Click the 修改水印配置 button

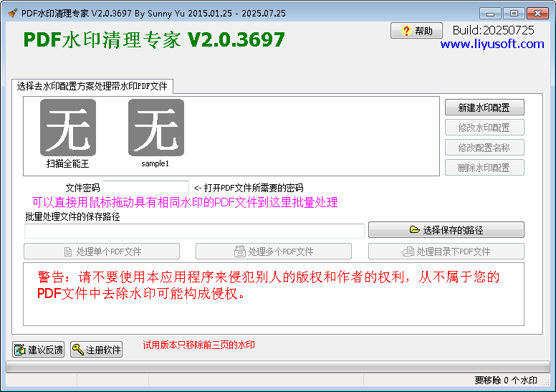click(x=484, y=128)
